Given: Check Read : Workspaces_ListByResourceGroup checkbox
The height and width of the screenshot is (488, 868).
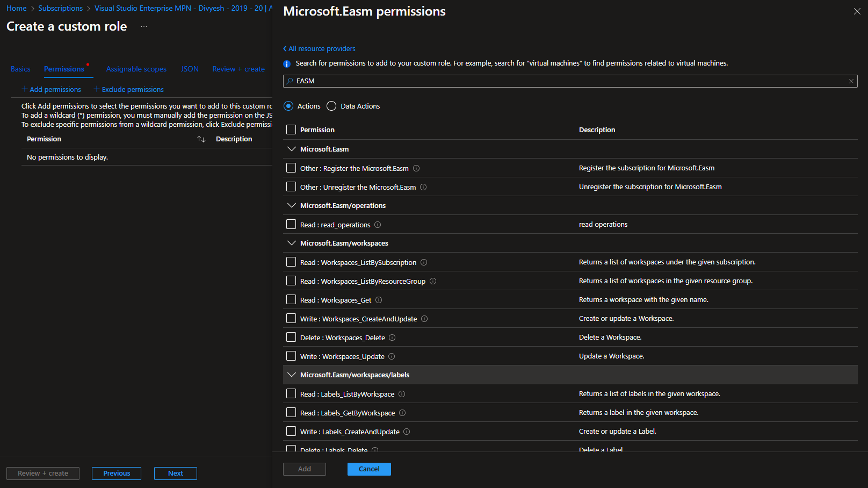Looking at the screenshot, I should (291, 281).
